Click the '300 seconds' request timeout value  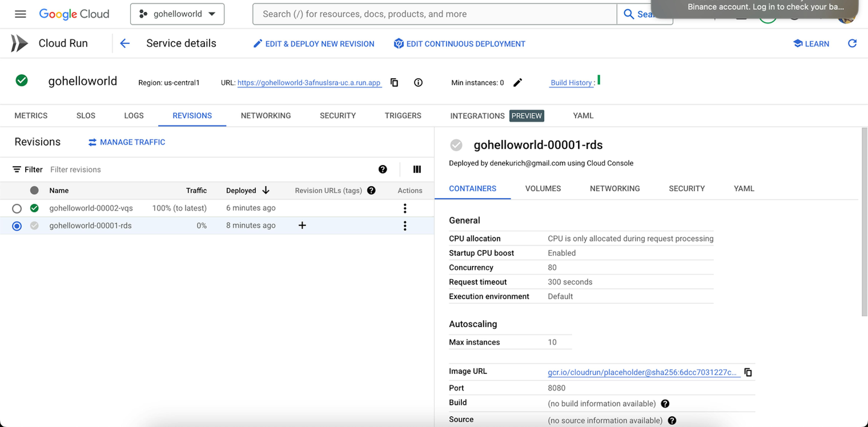tap(570, 282)
